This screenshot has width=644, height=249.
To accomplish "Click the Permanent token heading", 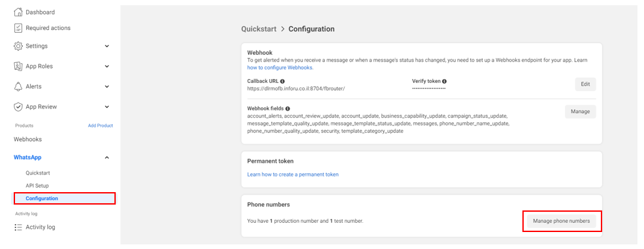I will point(270,161).
